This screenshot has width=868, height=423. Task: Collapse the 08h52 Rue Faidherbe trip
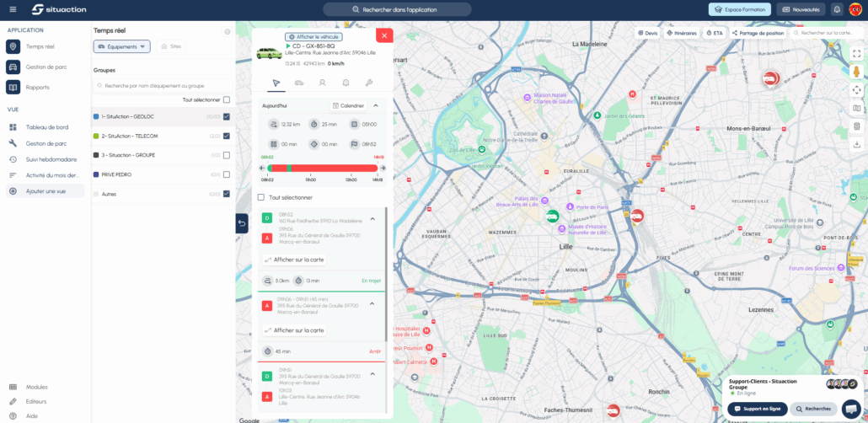[372, 219]
